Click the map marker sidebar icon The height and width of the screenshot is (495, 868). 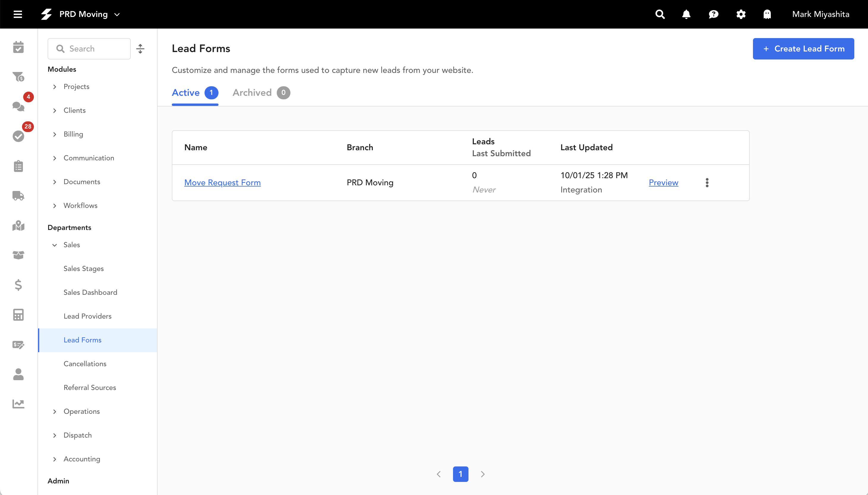coord(18,226)
